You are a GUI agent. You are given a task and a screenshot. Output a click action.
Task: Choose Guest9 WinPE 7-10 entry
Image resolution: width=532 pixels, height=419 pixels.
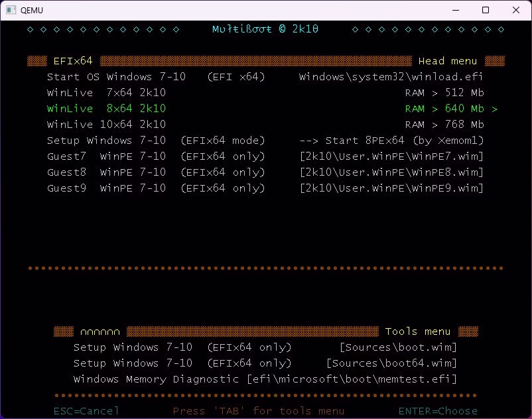tap(265, 188)
